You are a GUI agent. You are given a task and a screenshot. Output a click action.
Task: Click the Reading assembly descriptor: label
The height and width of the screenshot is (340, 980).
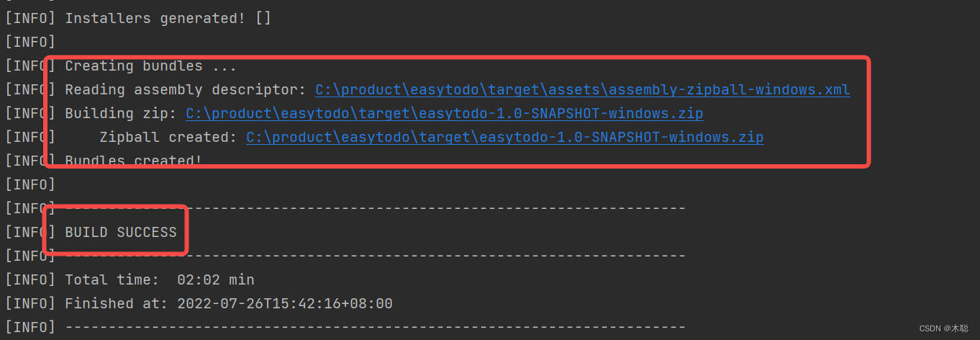click(186, 90)
